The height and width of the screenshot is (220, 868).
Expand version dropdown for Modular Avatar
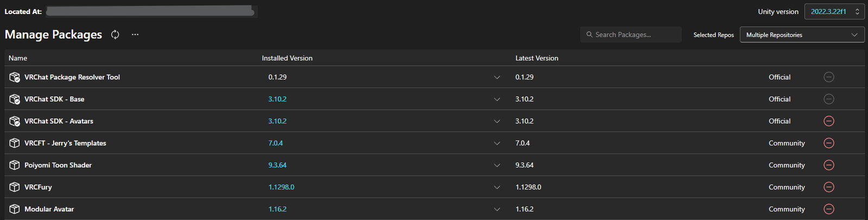pyautogui.click(x=497, y=209)
